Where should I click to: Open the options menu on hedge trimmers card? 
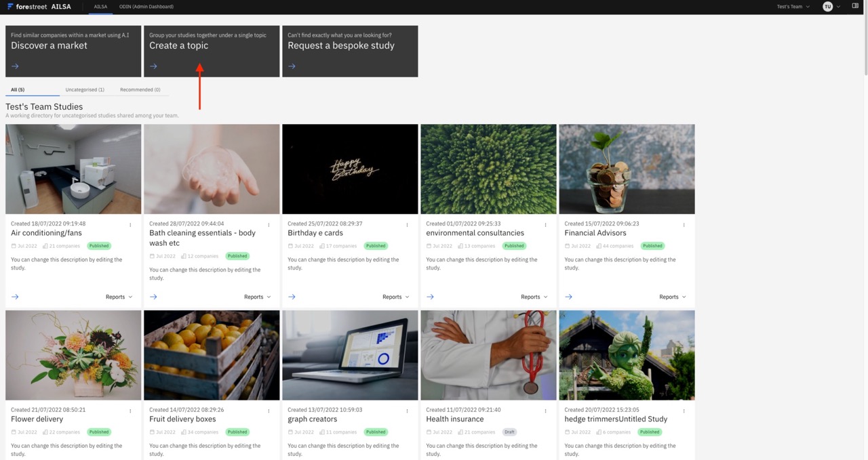pos(684,411)
